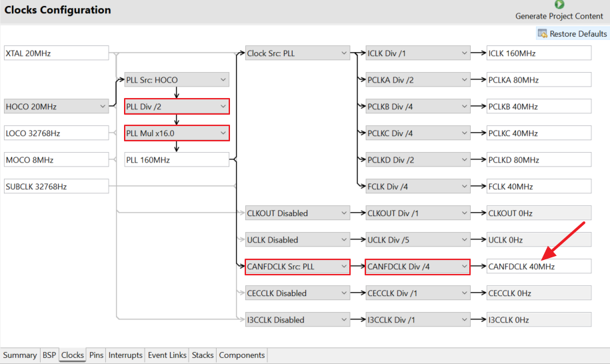Screen dimensions: 610x364
Task: Open the HOCO 20MHz frequency dropdown
Action: point(56,107)
